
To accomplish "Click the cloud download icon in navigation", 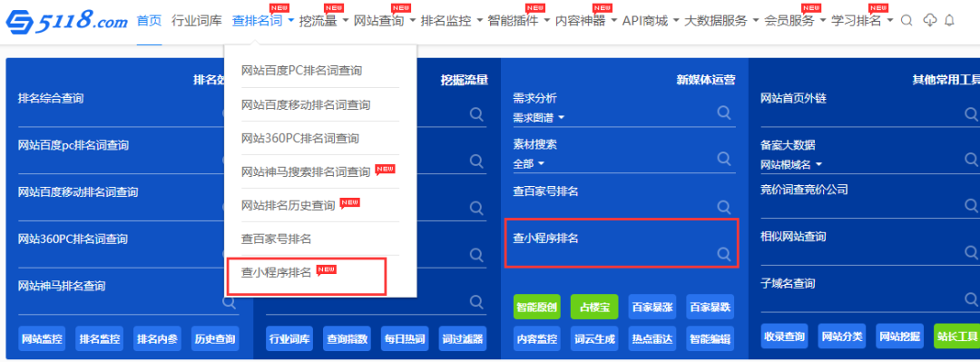I will pos(930,21).
